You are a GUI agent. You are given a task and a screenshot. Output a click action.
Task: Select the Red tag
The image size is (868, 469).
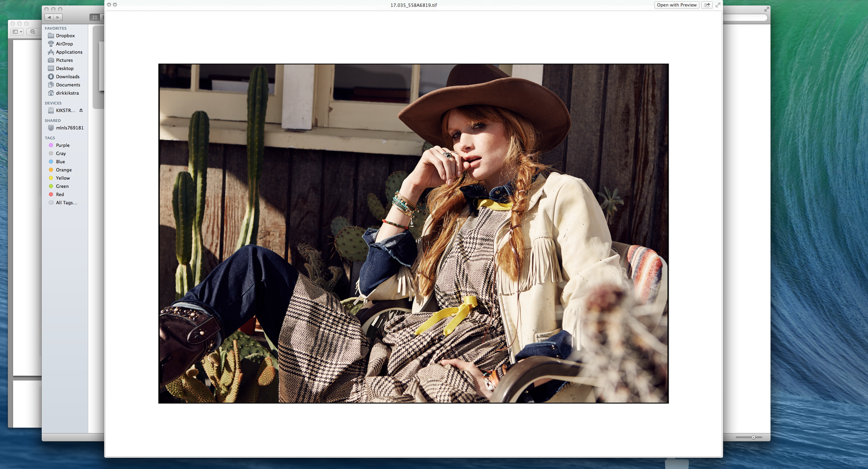point(60,195)
